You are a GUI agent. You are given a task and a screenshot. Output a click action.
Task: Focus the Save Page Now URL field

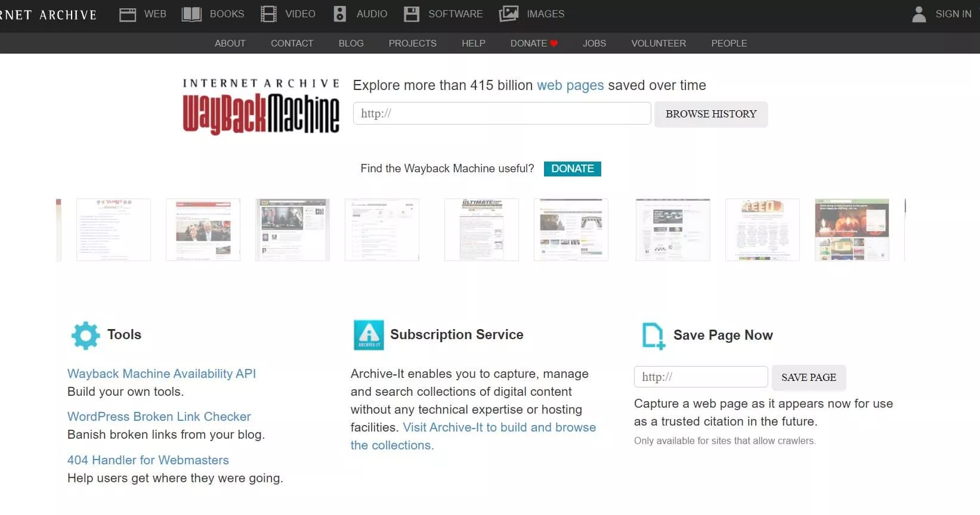pyautogui.click(x=701, y=377)
